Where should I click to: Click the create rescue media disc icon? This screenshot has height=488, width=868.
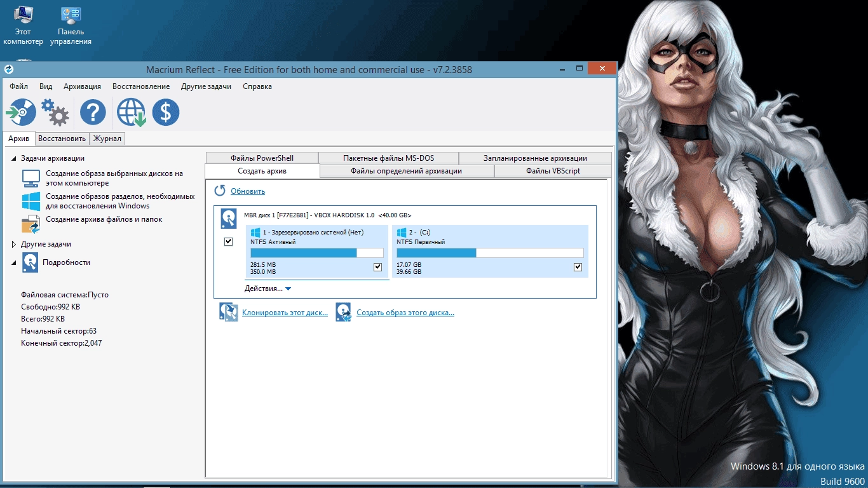pos(21,113)
